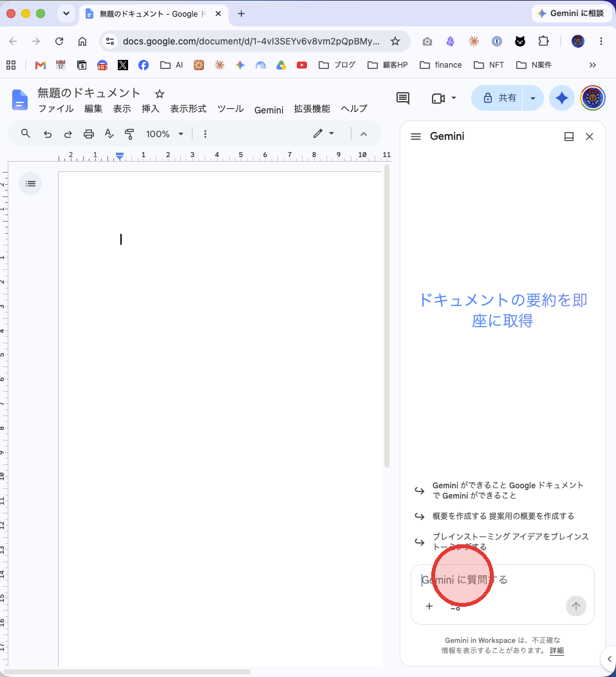Click the left indent marker on ruler

pos(120,157)
